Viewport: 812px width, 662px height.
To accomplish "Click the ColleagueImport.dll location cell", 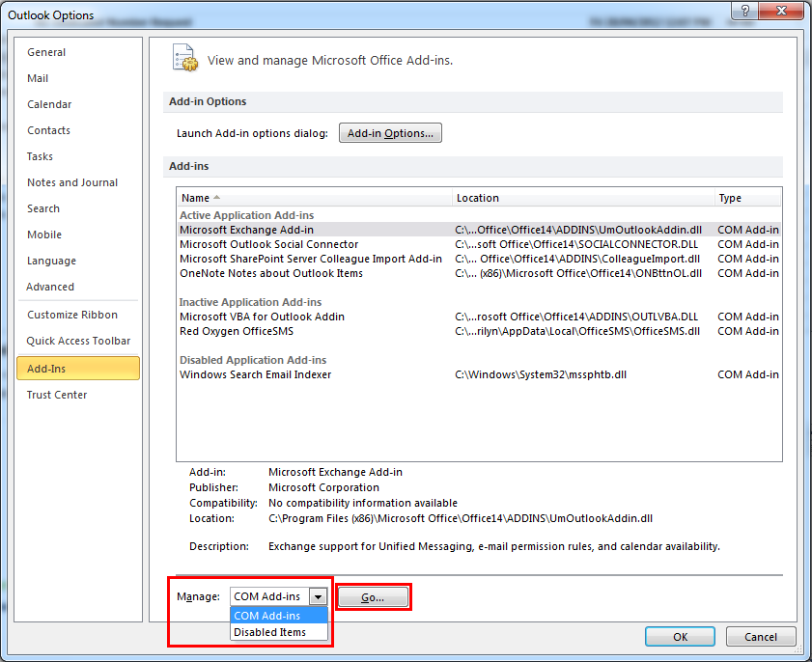I will point(577,259).
